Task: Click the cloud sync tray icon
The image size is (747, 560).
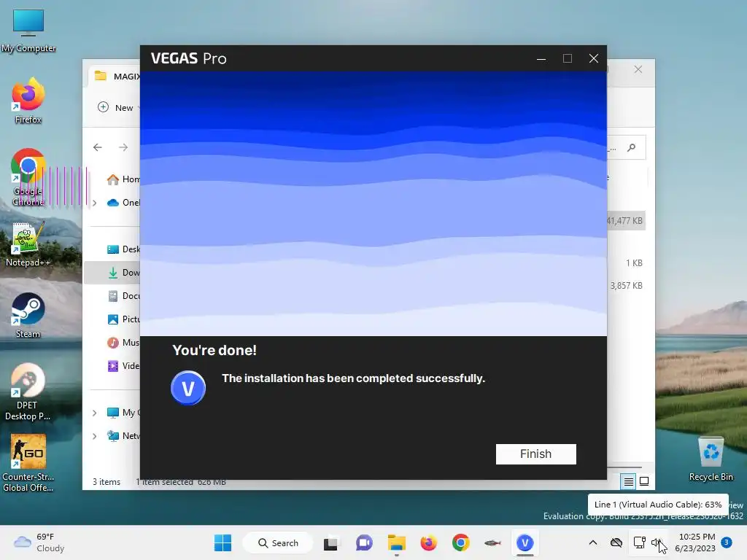Action: click(616, 542)
